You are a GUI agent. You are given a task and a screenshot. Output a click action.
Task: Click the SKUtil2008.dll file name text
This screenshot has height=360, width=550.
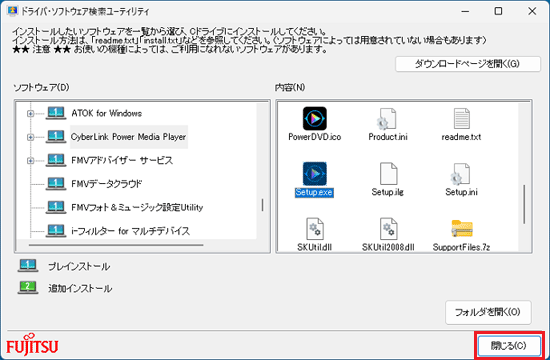[388, 247]
